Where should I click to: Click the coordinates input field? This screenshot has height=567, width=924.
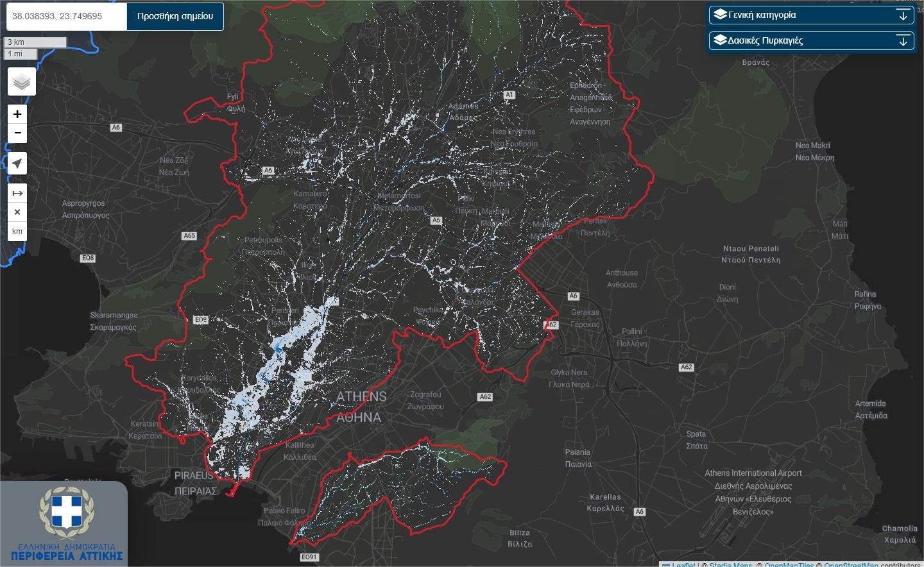67,16
